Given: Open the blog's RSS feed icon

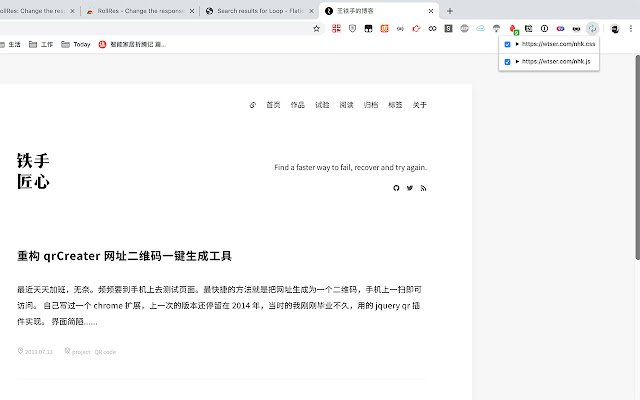Looking at the screenshot, I should [x=423, y=188].
